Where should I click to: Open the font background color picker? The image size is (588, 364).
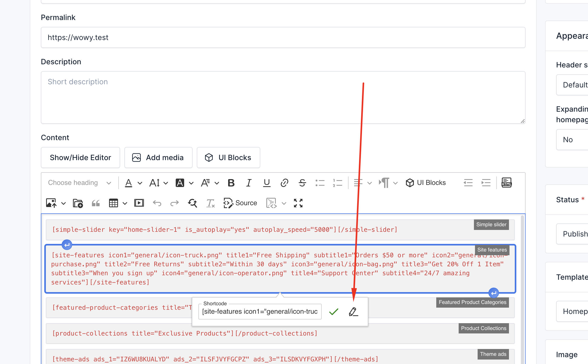(x=180, y=183)
